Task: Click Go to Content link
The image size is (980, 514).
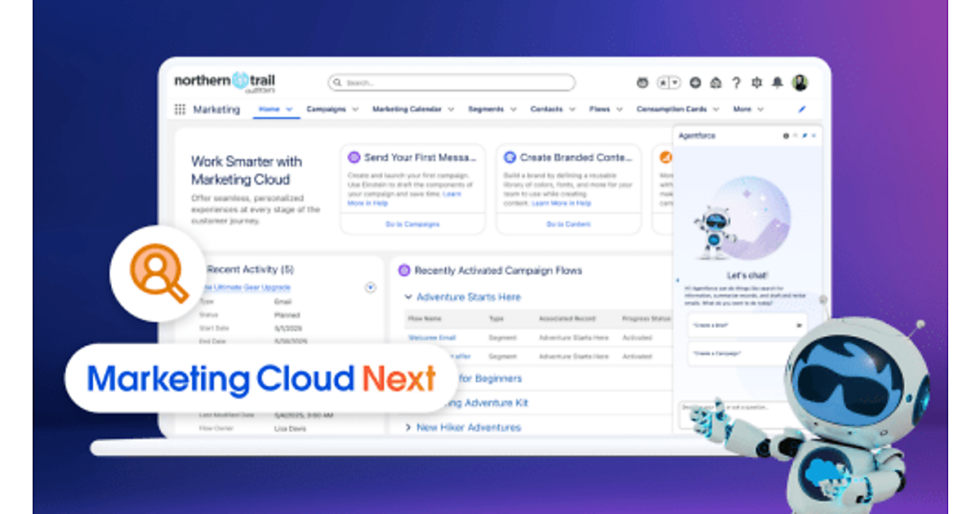Action: (x=568, y=224)
